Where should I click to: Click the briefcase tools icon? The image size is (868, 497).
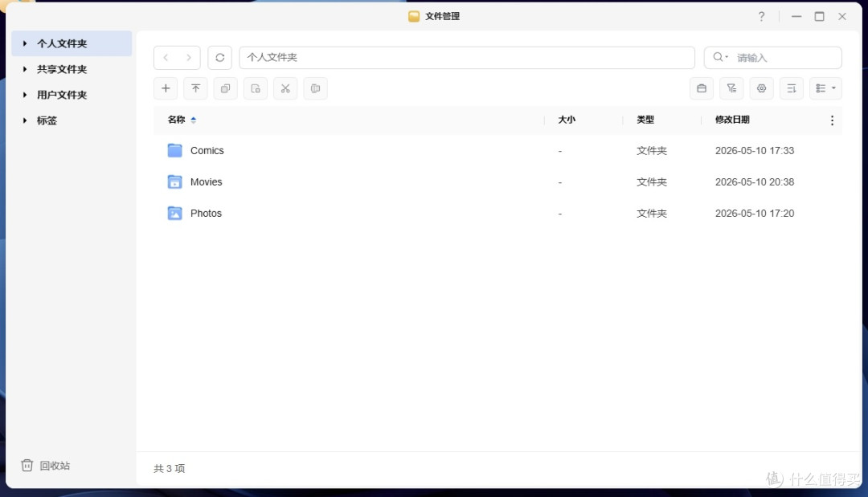point(702,88)
